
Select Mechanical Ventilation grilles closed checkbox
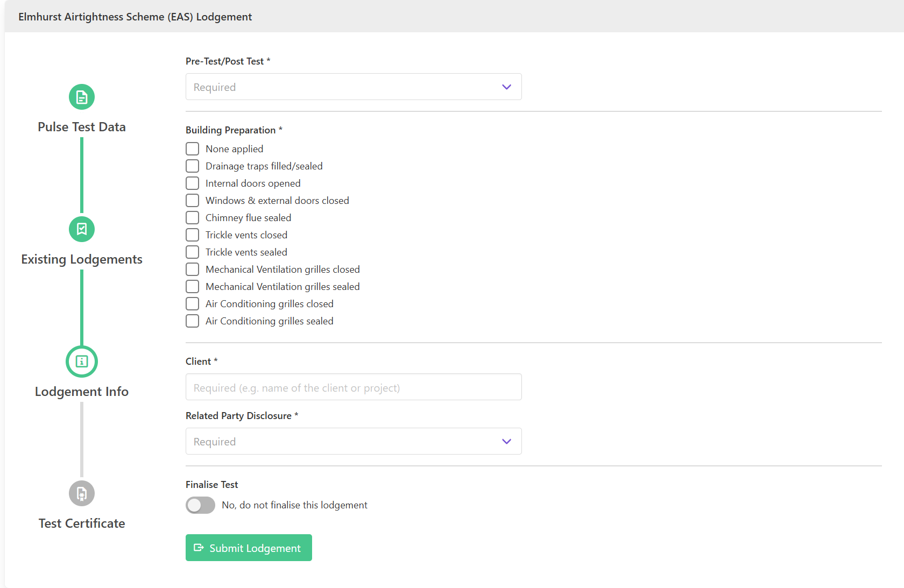coord(192,270)
